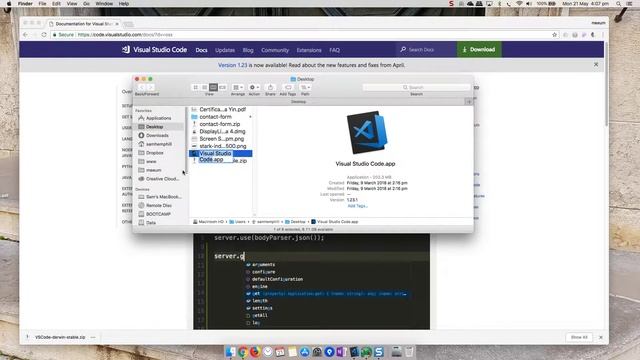Open the Action gear menu
Screen dimensions: 640x360
(254, 87)
